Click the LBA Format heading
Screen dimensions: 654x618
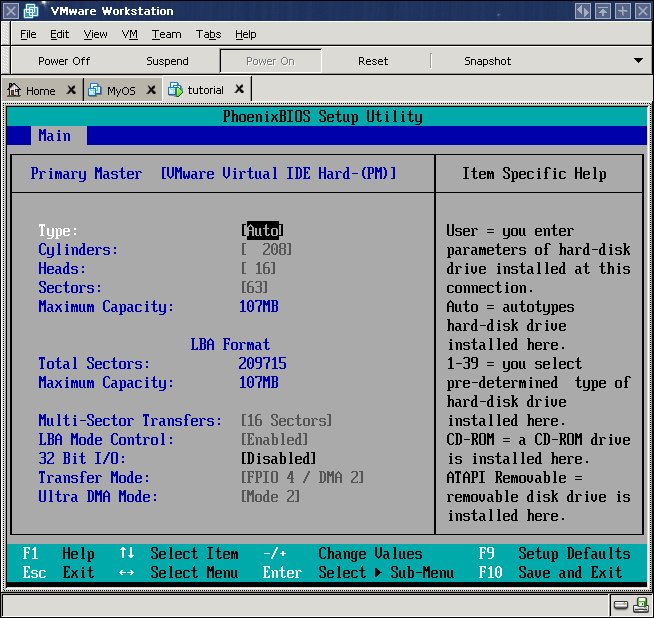point(230,344)
